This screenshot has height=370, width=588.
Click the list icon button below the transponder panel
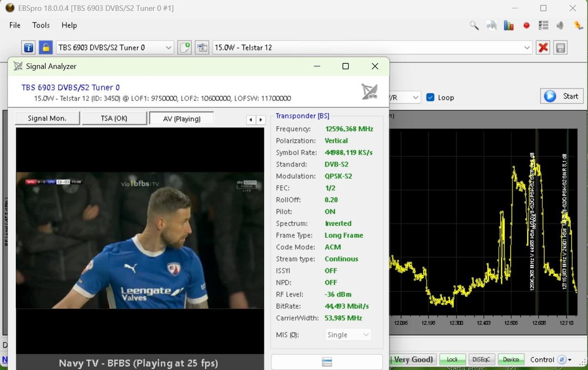(x=327, y=362)
